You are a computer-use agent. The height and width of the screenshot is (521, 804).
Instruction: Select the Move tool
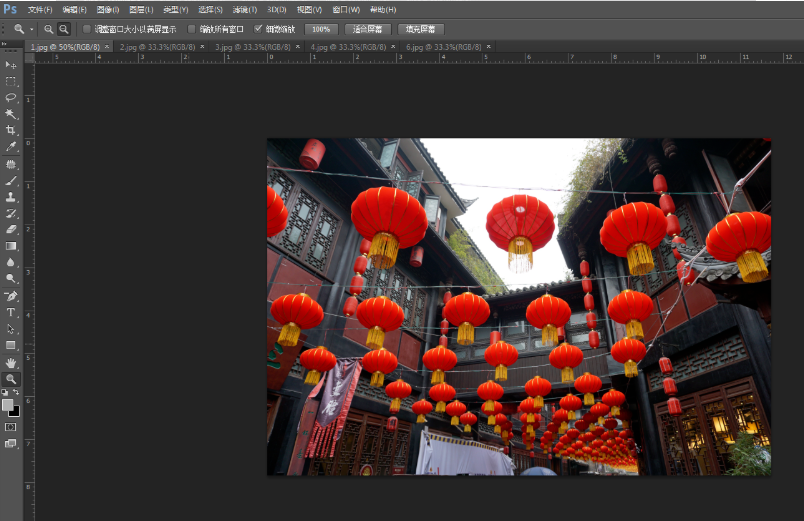coord(11,65)
